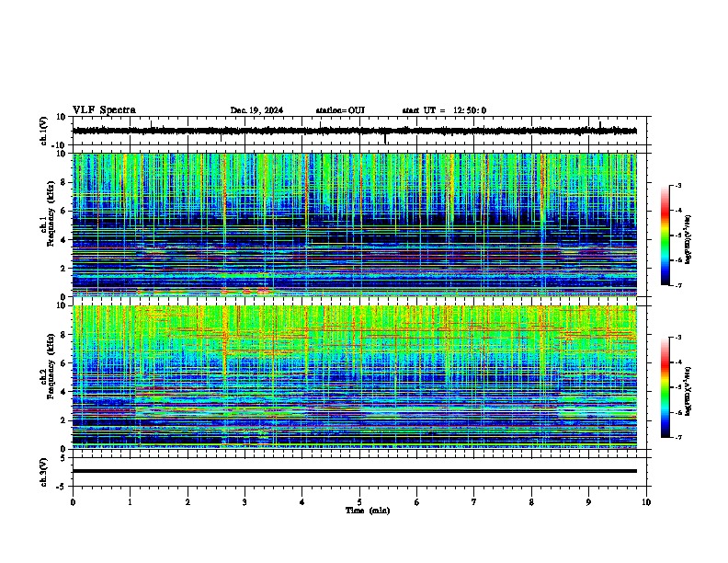
Task: Click the "5" tick on ch.3(V) axis
Action: pos(63,458)
